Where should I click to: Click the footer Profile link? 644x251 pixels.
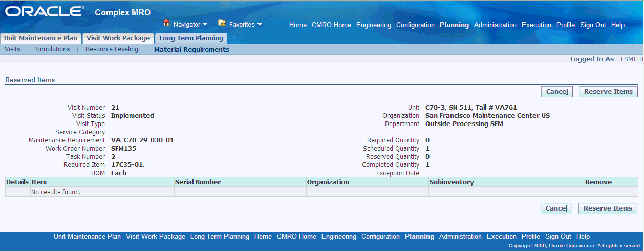pos(531,237)
